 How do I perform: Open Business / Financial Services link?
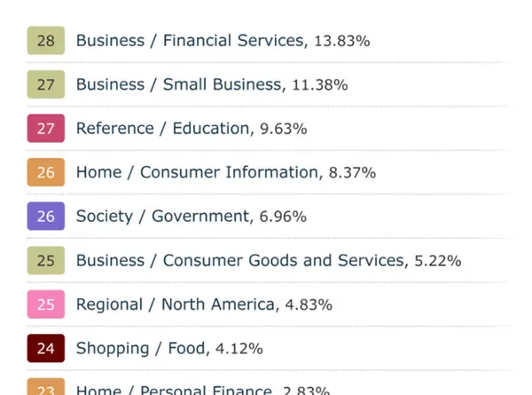tap(192, 41)
